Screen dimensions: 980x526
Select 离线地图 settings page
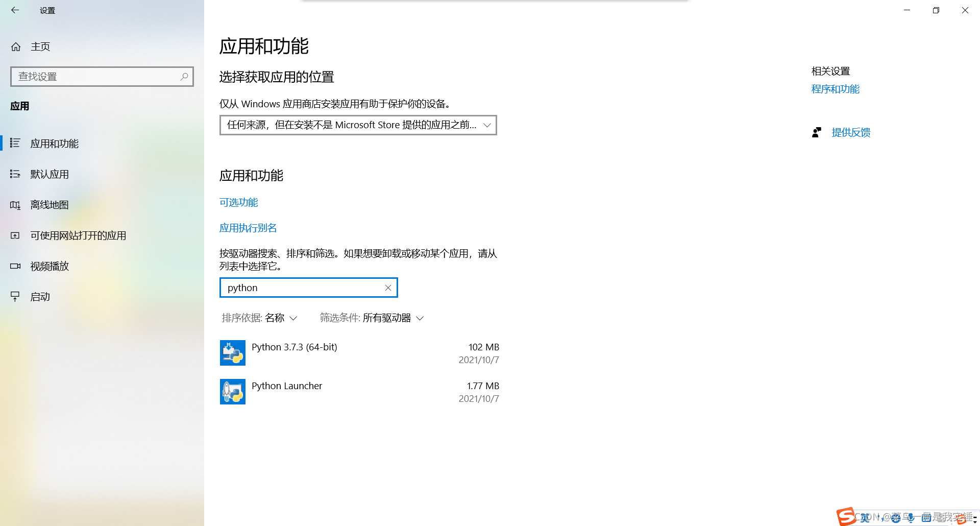pyautogui.click(x=48, y=205)
